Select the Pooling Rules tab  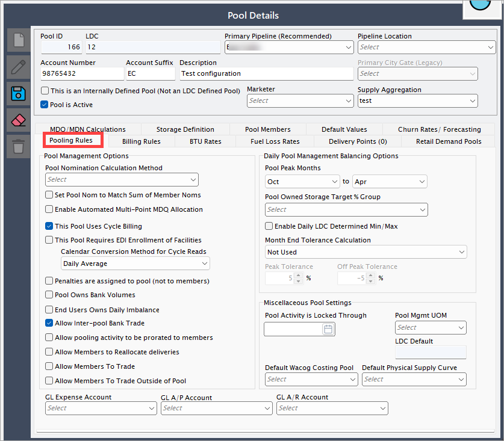click(71, 140)
